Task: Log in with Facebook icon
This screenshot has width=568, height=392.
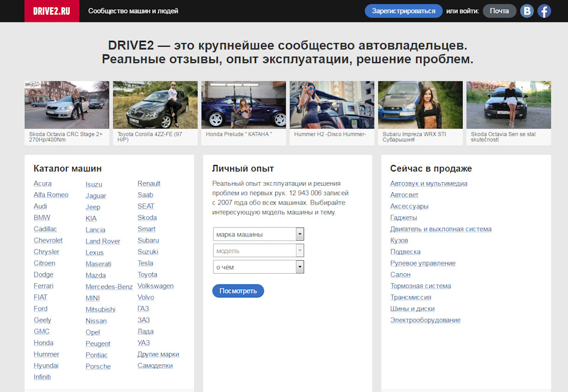Action: [544, 11]
